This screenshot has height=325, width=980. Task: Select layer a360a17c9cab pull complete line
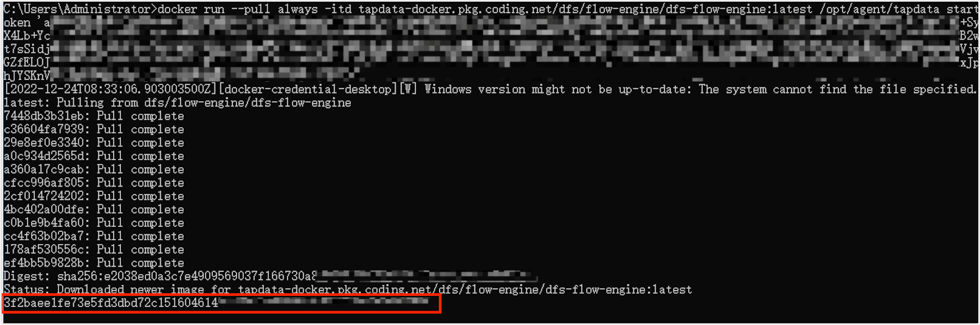[x=94, y=170]
